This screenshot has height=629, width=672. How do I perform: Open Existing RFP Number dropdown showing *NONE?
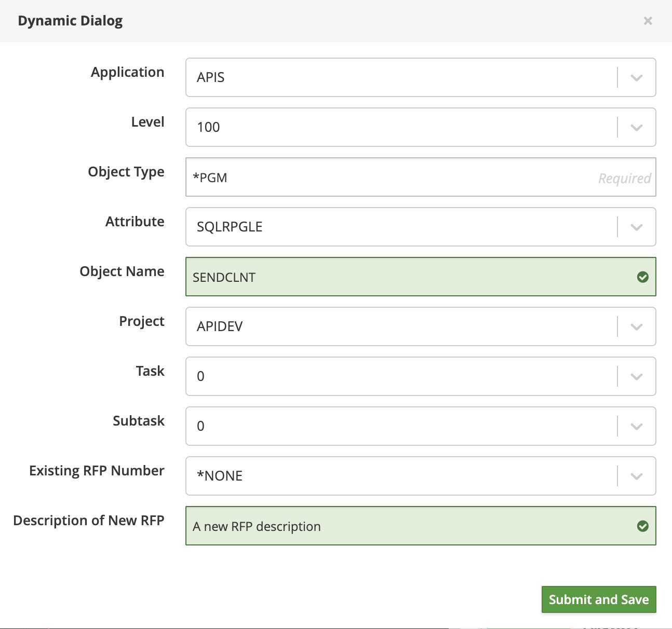(421, 476)
